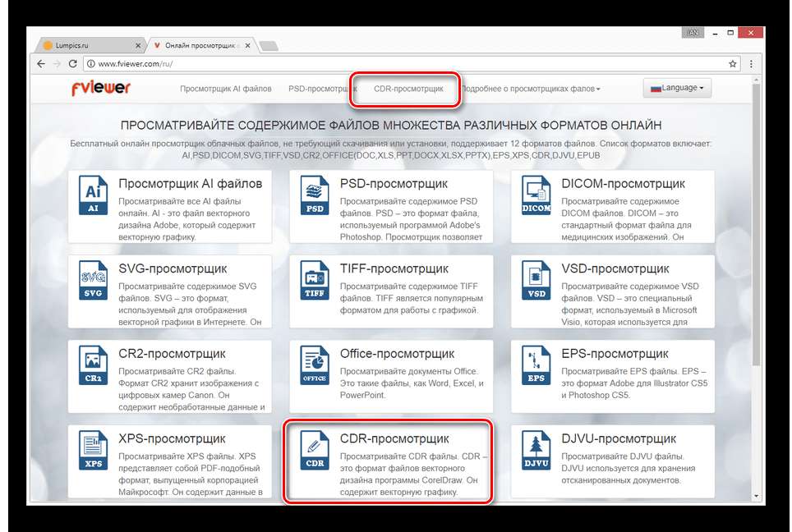This screenshot has height=532, width=792.
Task: Open the Office-просмотрщик card heading
Action: click(397, 354)
